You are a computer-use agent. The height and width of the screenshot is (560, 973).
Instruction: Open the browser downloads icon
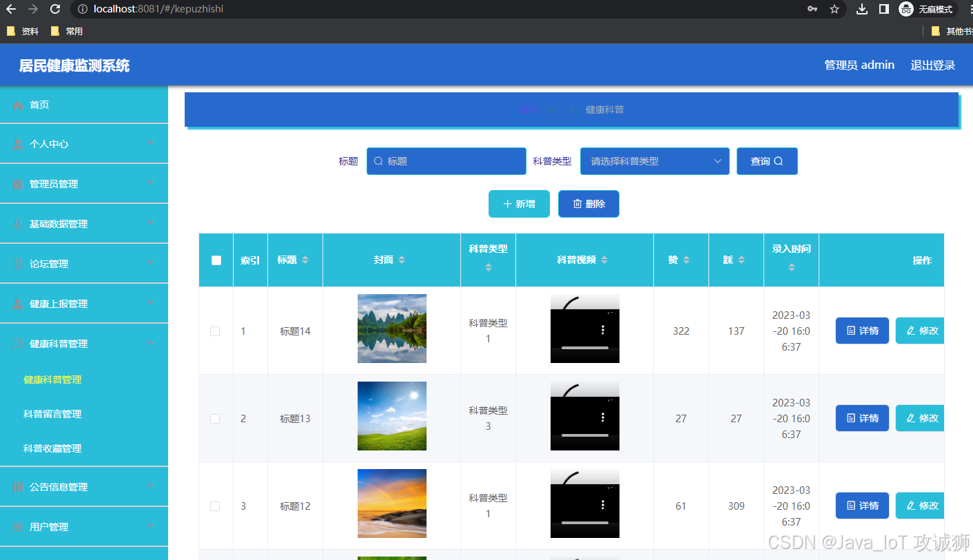tap(862, 9)
